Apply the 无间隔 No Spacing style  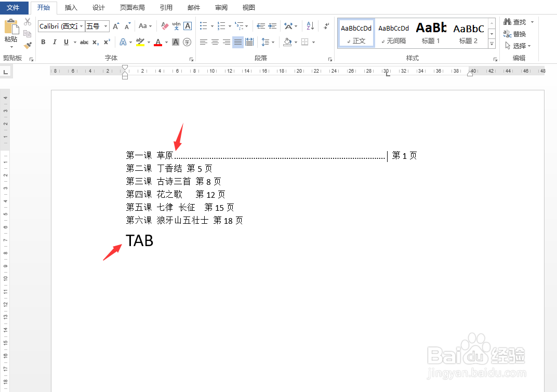pyautogui.click(x=394, y=33)
